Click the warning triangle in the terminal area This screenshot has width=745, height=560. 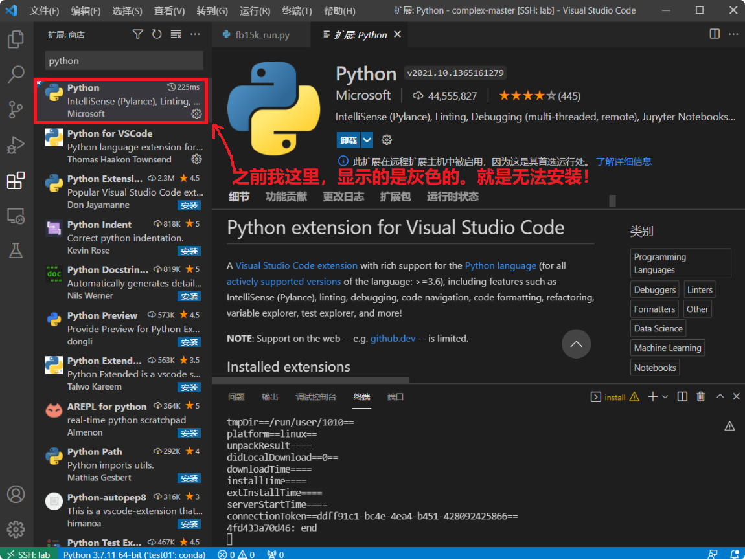click(730, 426)
